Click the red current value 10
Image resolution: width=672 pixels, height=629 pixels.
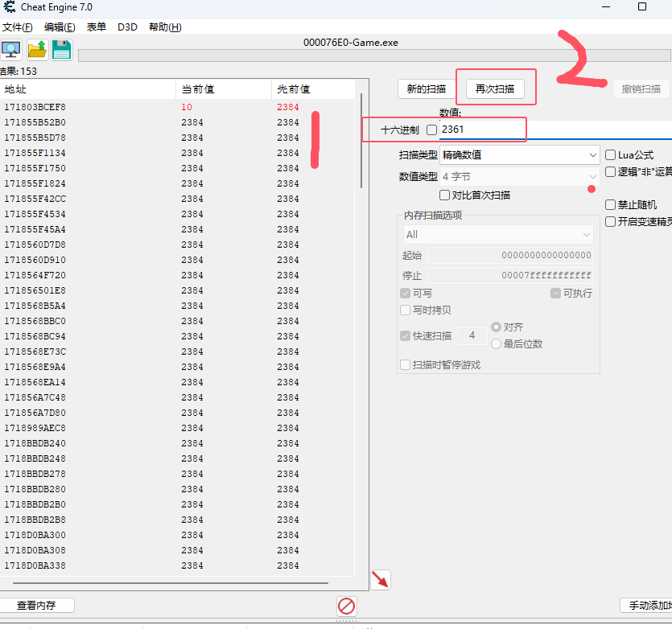click(x=187, y=107)
